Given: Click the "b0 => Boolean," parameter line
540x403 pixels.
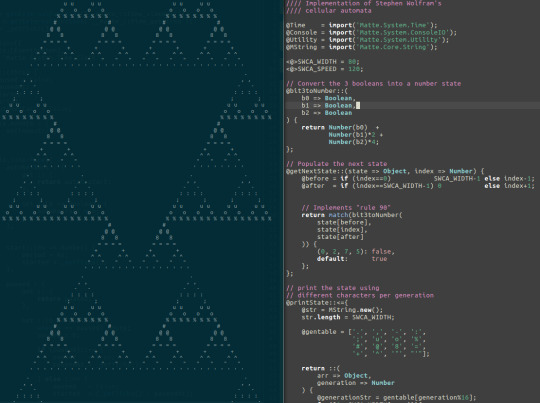Looking at the screenshot, I should pos(329,98).
